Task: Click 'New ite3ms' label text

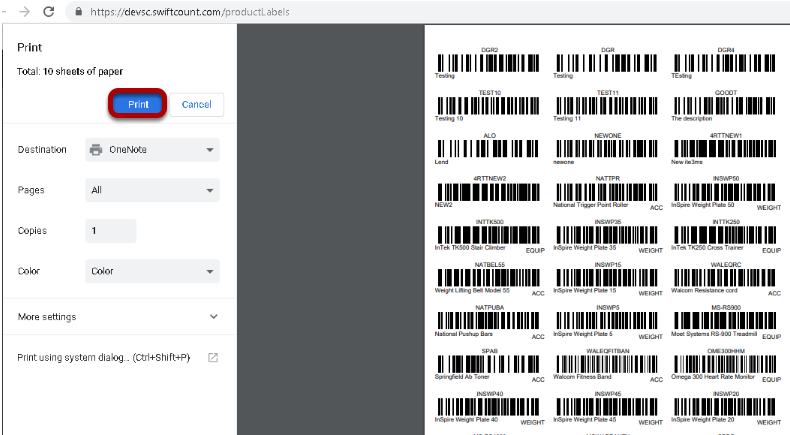Action: click(x=686, y=162)
